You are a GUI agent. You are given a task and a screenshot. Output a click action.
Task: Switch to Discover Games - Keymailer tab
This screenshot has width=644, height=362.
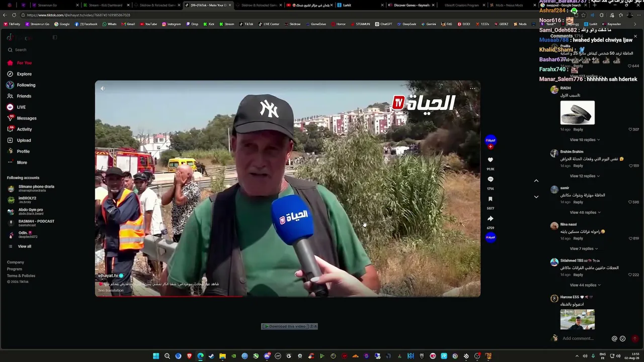click(412, 5)
